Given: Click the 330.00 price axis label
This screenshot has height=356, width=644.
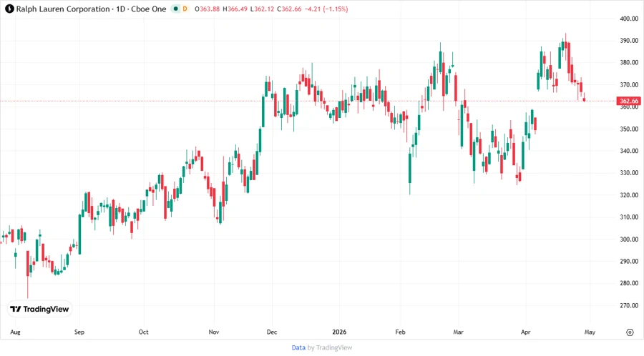Looking at the screenshot, I should (x=629, y=173).
